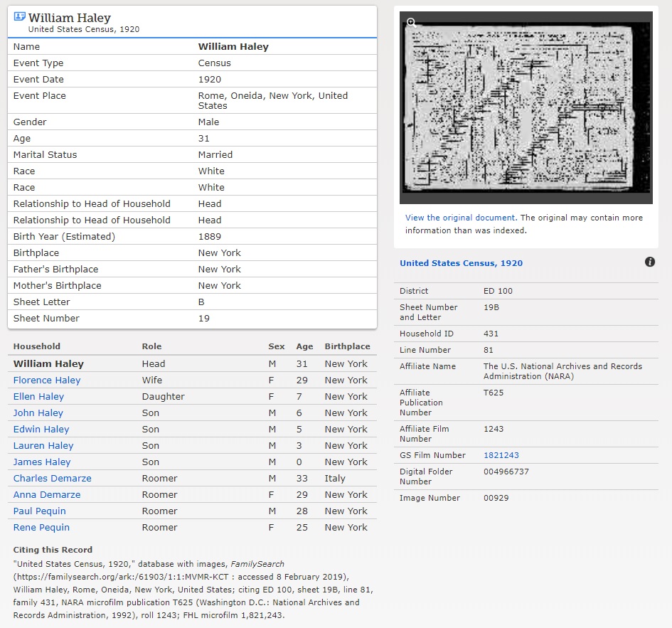Open Ellen Haley's record
This screenshot has width=672, height=628.
tap(38, 397)
